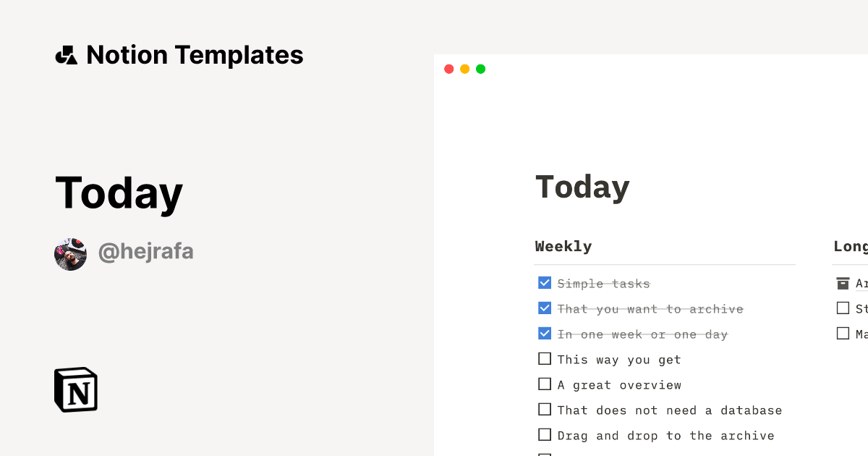
Task: Open the @hejrafa creator profile link
Action: tap(146, 252)
